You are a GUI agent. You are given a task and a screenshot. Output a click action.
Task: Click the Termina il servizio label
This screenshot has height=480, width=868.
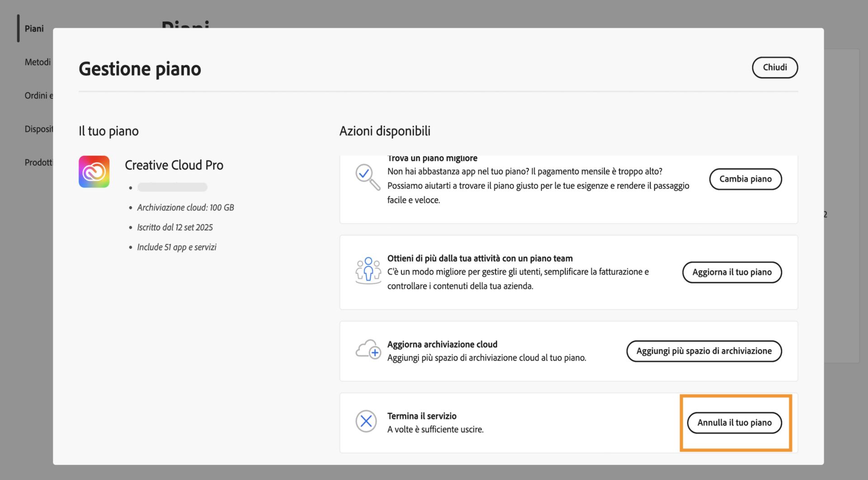tap(421, 416)
